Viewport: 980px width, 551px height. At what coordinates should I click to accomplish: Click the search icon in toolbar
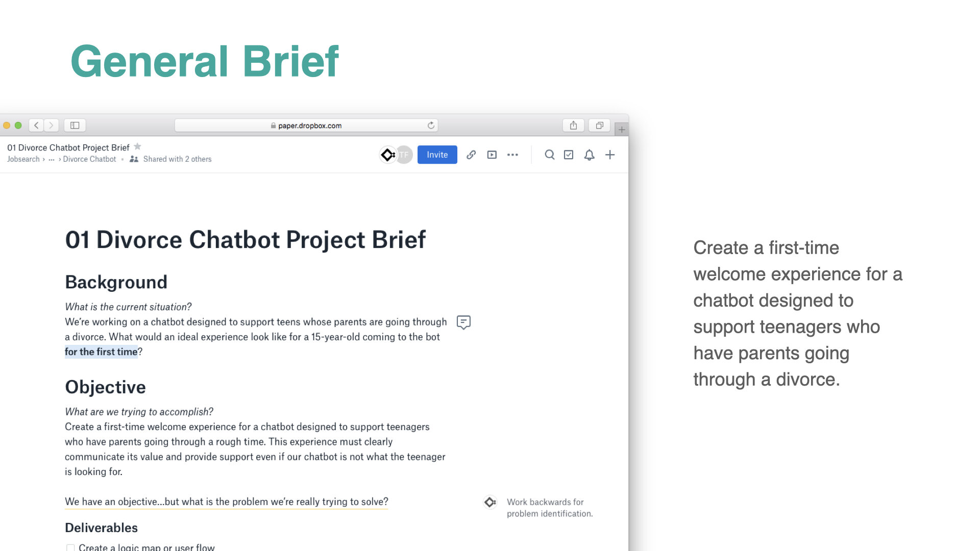(549, 155)
